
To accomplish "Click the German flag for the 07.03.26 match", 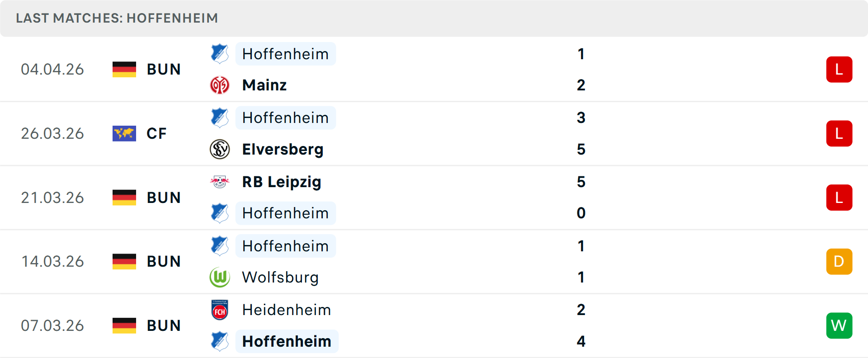I will (x=124, y=325).
